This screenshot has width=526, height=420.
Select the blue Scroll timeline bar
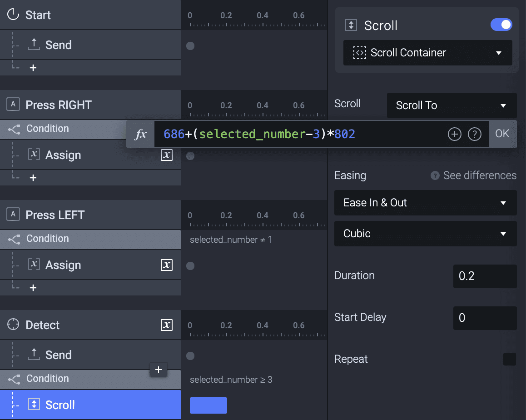208,405
